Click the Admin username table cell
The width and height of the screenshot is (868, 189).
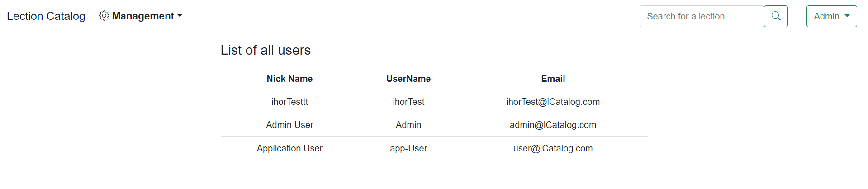tap(408, 125)
